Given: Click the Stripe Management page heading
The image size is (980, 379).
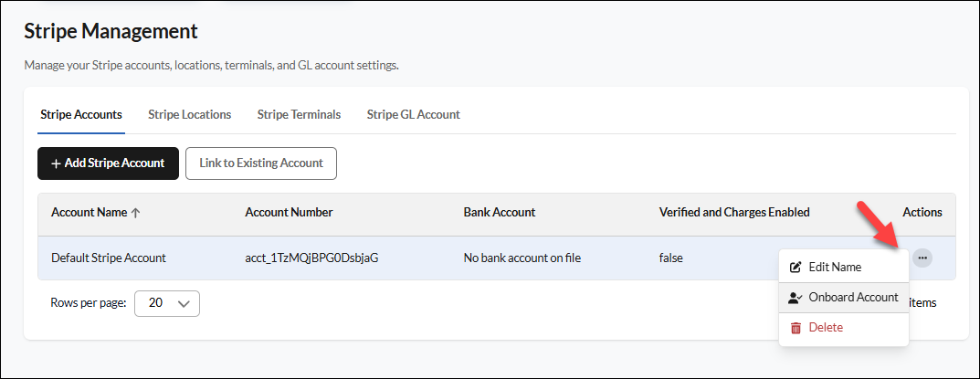Looking at the screenshot, I should coord(111,31).
